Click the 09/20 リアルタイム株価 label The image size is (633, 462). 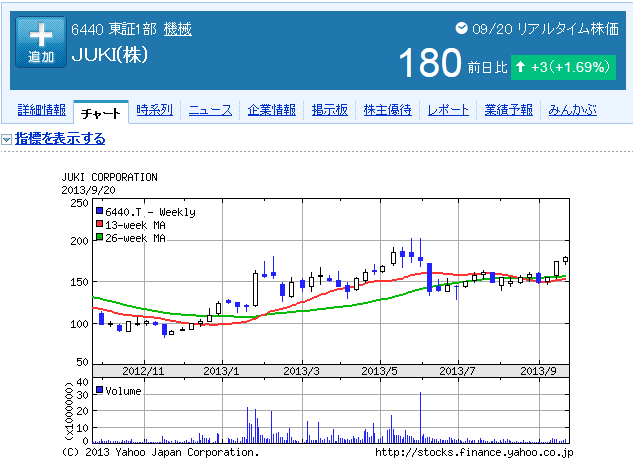click(545, 29)
